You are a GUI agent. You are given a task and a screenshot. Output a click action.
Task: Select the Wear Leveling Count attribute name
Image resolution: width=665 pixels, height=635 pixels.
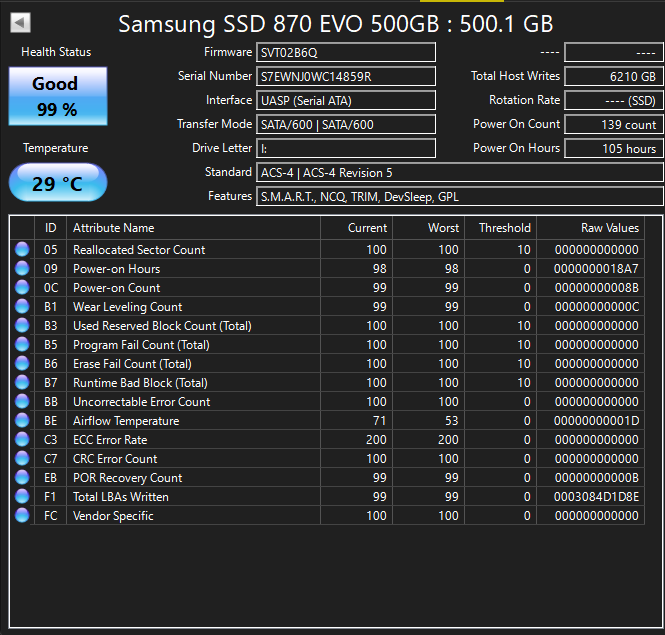click(x=128, y=306)
